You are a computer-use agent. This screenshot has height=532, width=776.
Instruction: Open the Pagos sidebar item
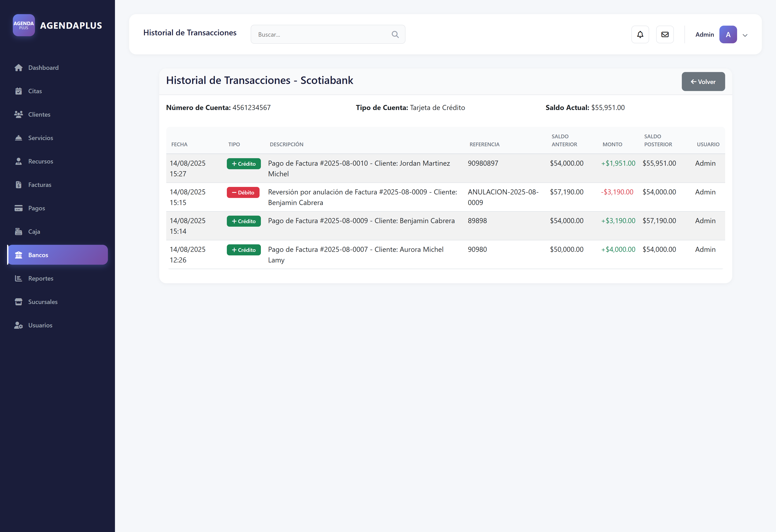click(x=36, y=208)
